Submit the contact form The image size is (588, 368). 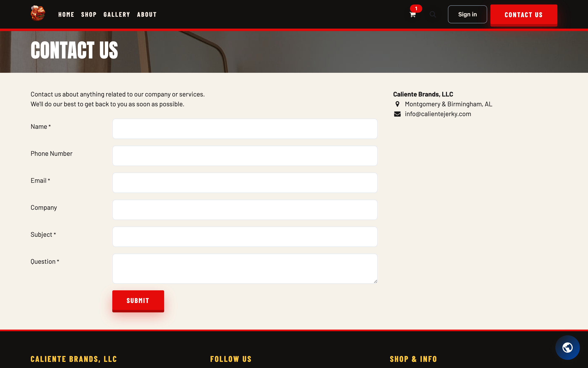138,301
